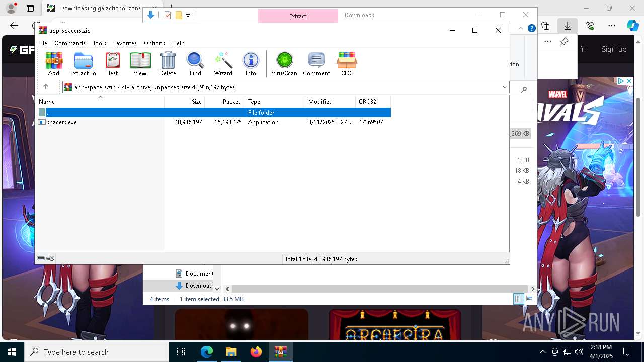Click the drive icon in WinRAR status bar

pos(41,259)
